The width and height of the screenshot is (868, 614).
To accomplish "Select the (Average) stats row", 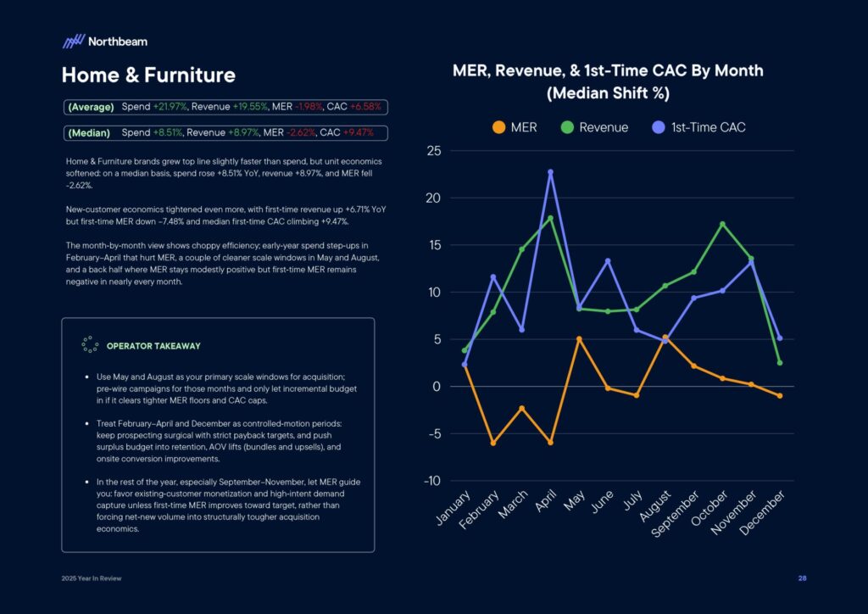I will 224,107.
